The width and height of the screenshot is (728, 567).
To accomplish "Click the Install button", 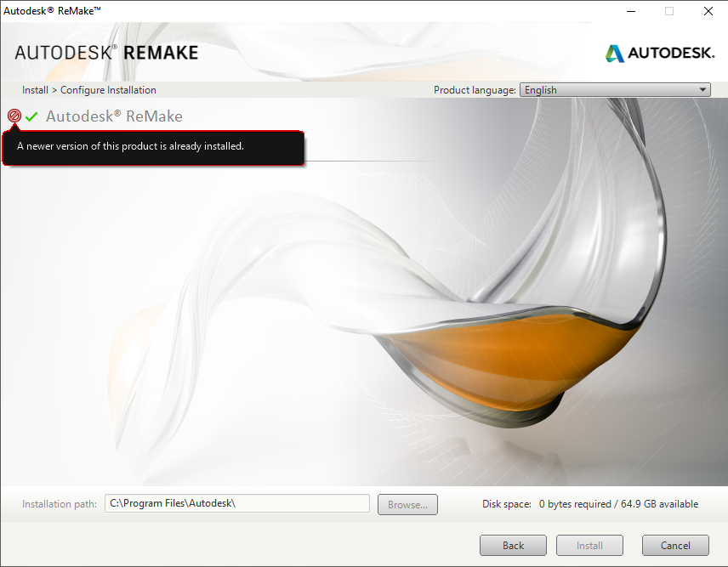I will tap(589, 545).
